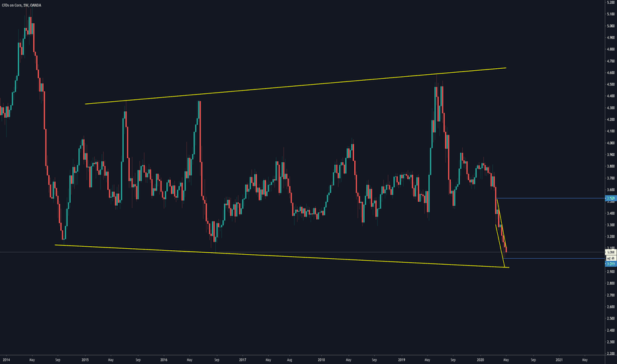
Task: Click the 2019 label on time axis
Action: (401, 359)
